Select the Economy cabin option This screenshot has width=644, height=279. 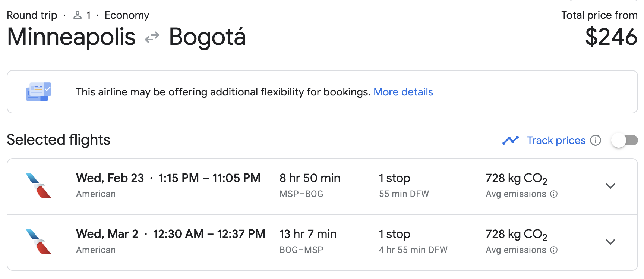click(127, 15)
